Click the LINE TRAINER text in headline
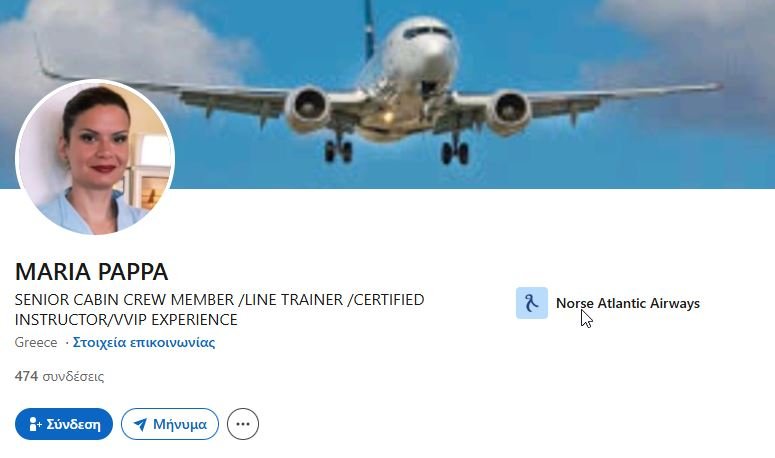 294,300
